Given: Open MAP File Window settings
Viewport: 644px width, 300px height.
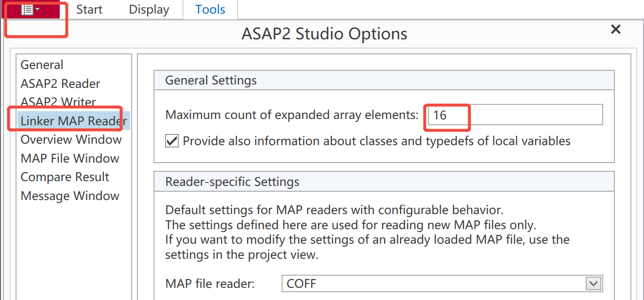Looking at the screenshot, I should 69,159.
